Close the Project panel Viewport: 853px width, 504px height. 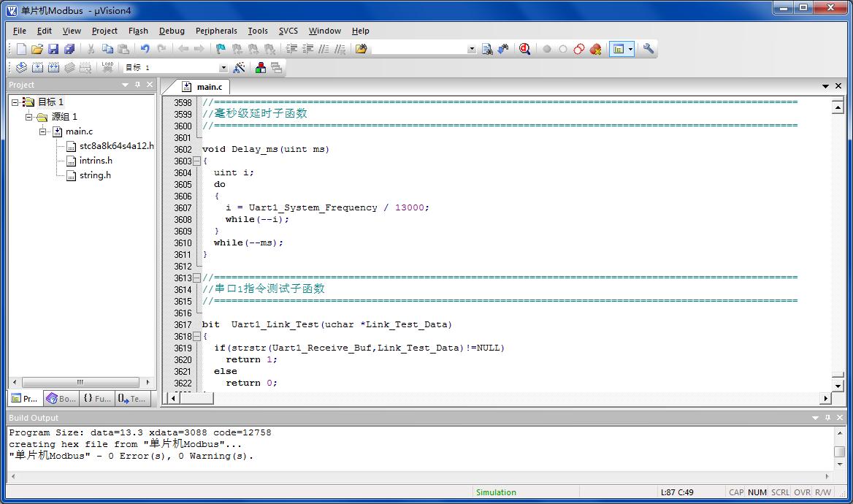[x=150, y=85]
